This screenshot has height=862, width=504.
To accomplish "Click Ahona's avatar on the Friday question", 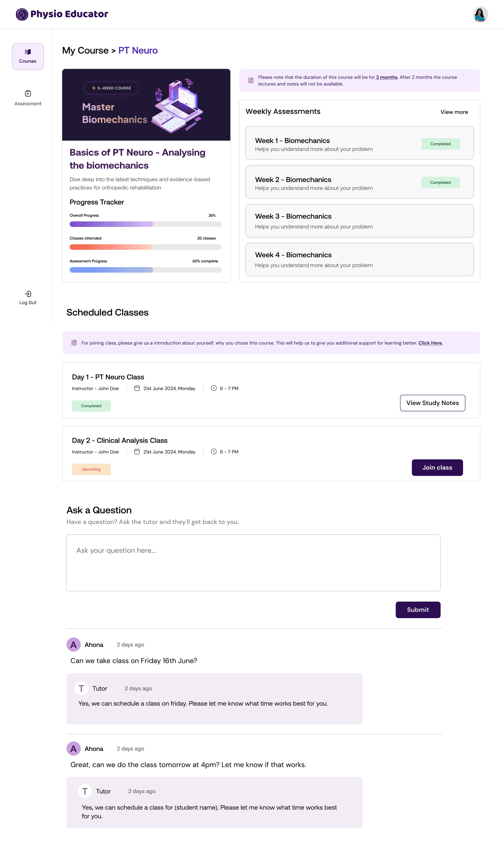I will [x=73, y=645].
